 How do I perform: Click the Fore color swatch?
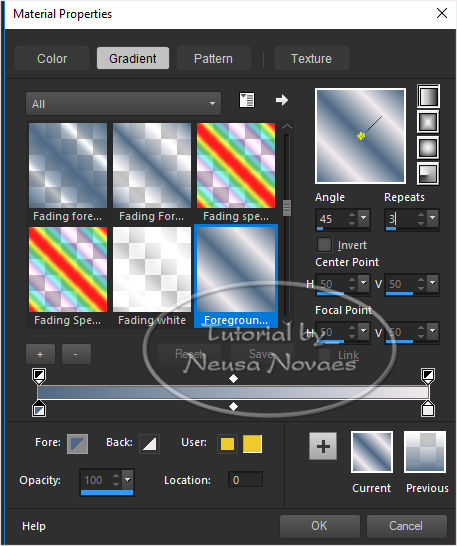coord(77,444)
